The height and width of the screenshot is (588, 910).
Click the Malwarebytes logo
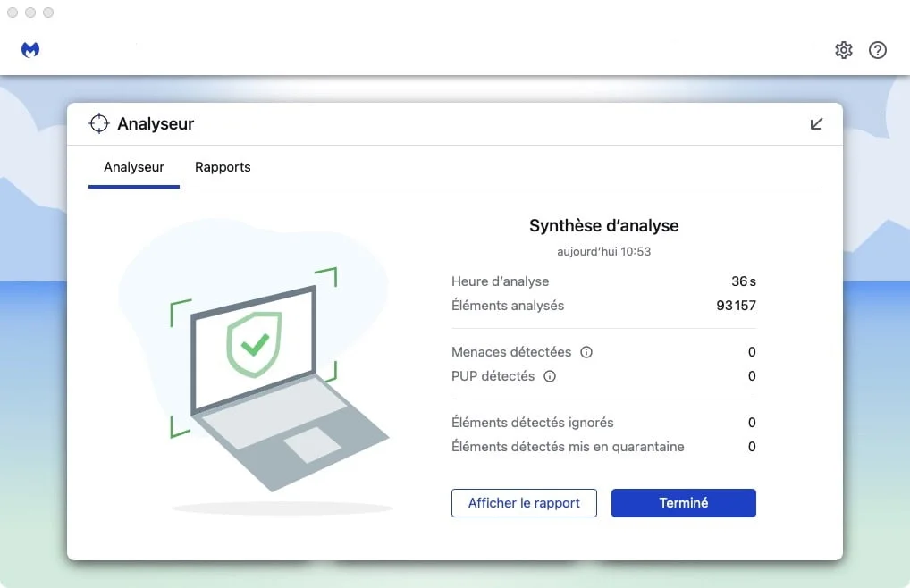(29, 49)
